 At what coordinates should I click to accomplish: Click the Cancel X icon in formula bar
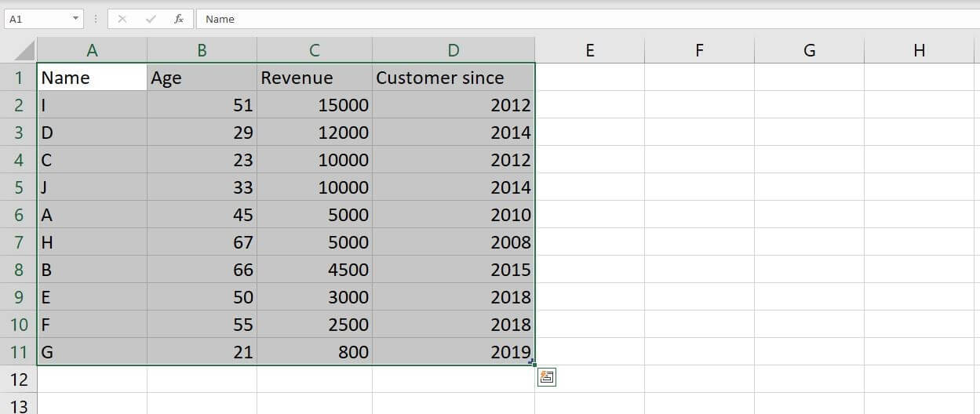pyautogui.click(x=122, y=19)
